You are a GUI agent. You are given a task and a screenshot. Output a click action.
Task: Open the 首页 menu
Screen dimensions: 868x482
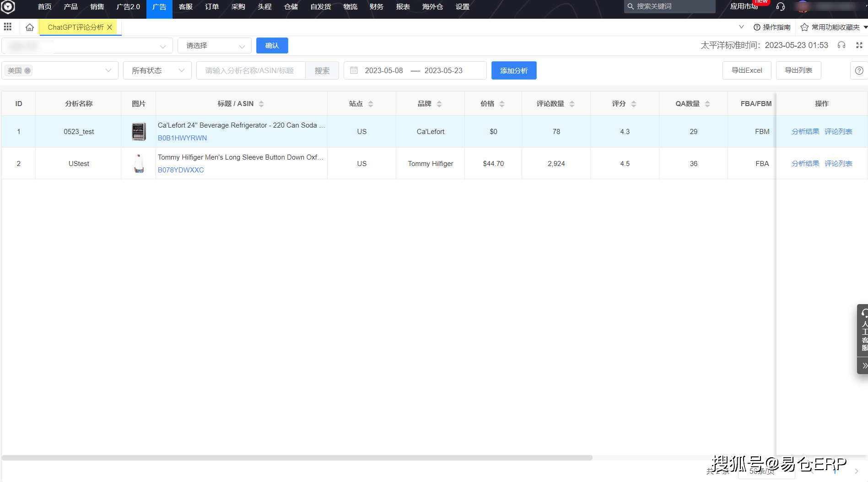tap(44, 7)
